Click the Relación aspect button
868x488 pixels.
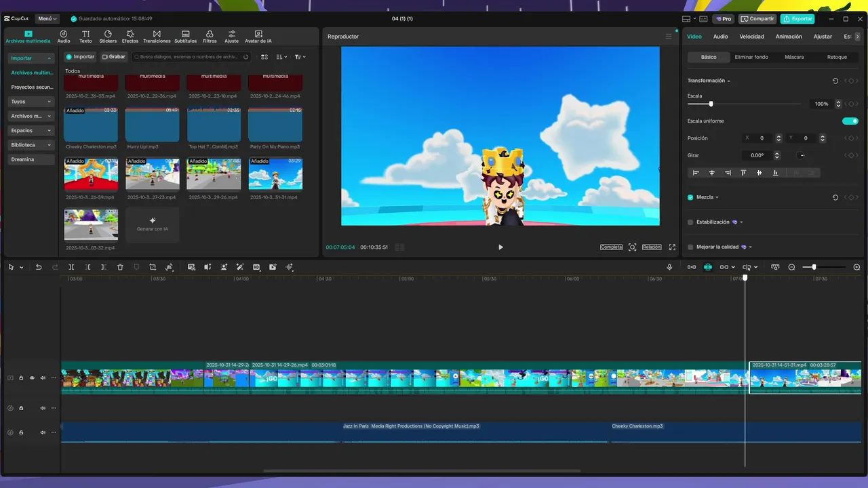[652, 247]
